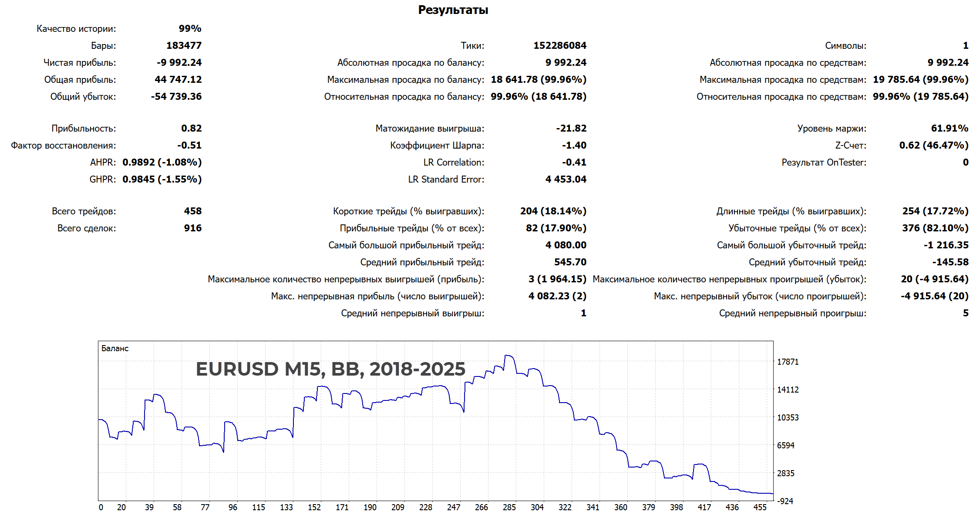980x522 pixels.
Task: Click the Уровень маржи value 61.91%
Action: click(949, 128)
